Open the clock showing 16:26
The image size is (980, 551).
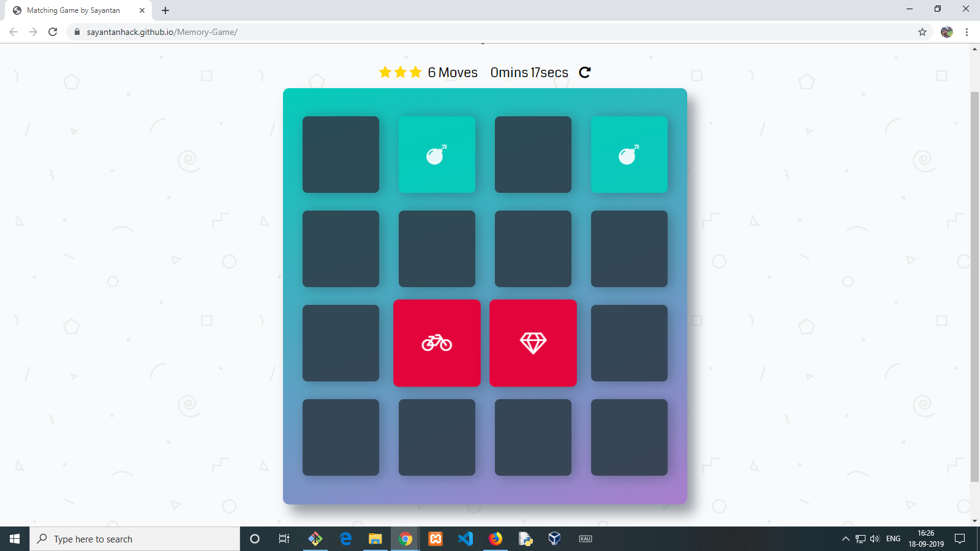point(926,539)
